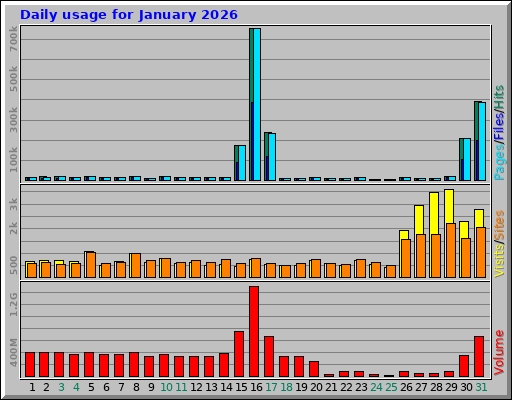
Task: Click day label 5 on the axis
Action: (91, 387)
